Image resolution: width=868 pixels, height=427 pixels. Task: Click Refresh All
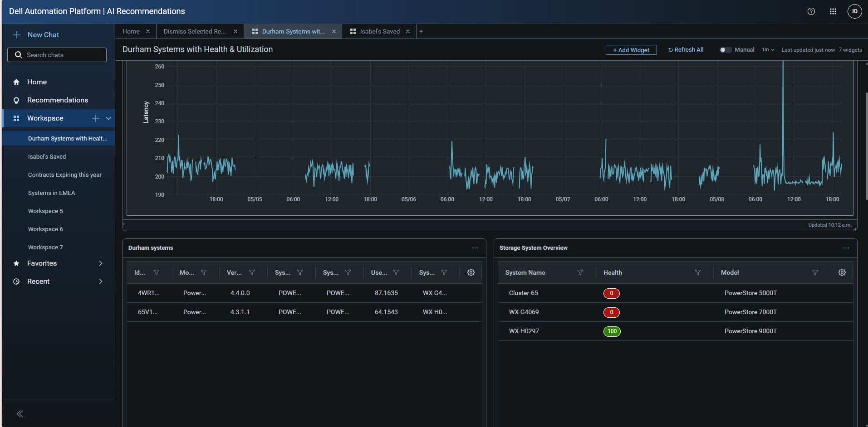pyautogui.click(x=686, y=50)
